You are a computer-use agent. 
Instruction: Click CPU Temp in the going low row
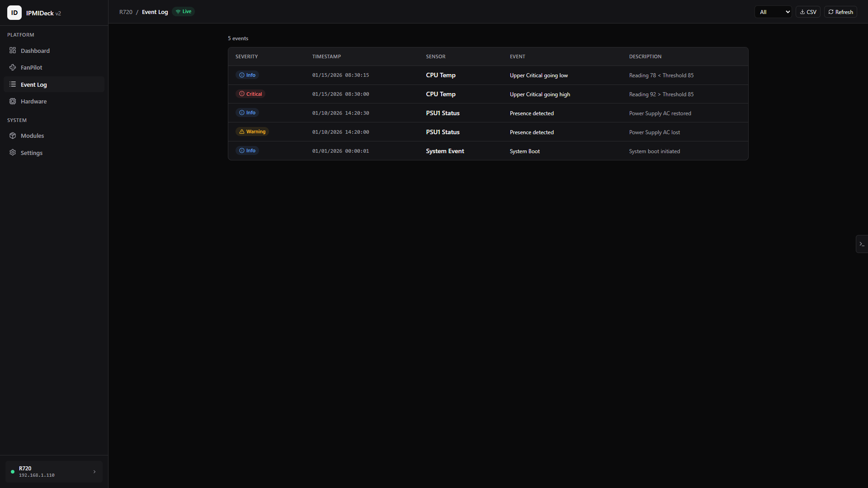tap(441, 75)
